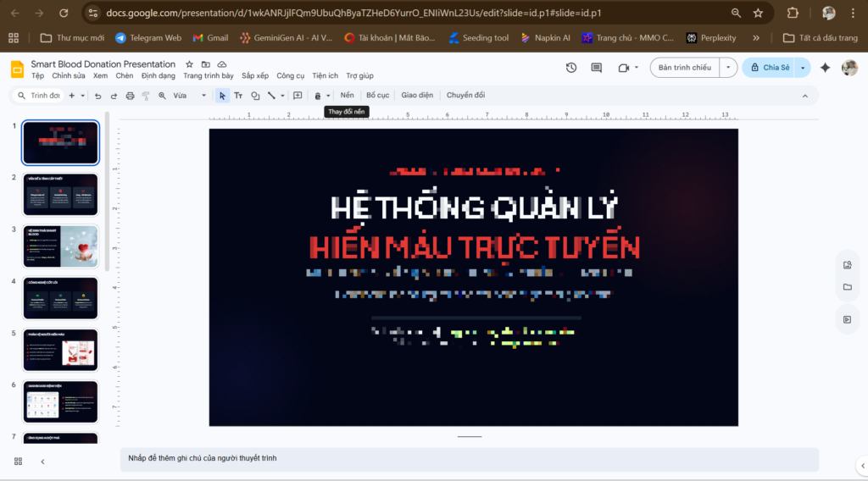Star the Smart Blood Donation Presentation
Viewport: 868px width, 481px height.
pos(189,64)
